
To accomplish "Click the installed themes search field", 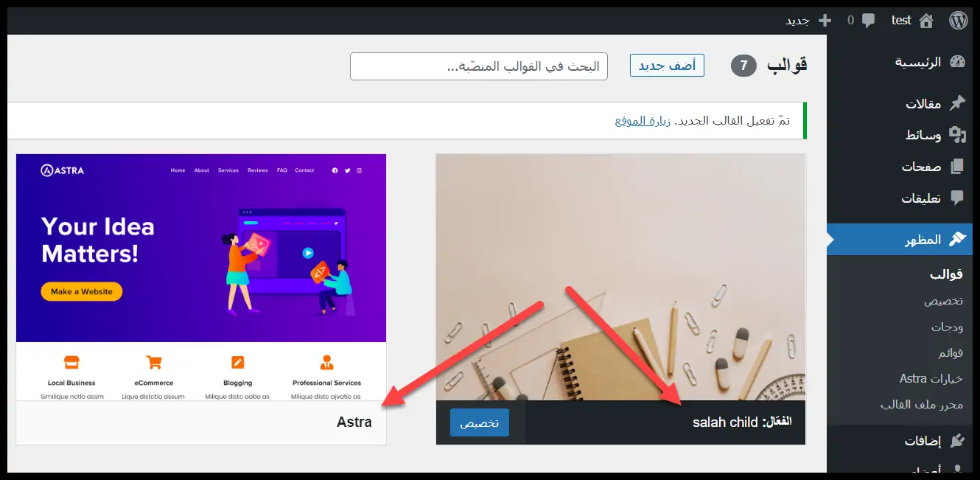I will pyautogui.click(x=479, y=66).
